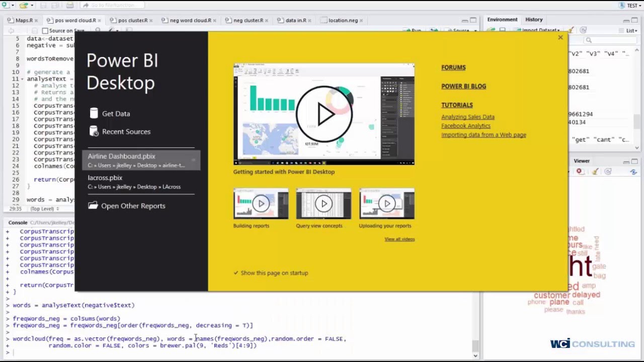Maximize the source editor pane
Screen dimensions: 644x362
[x=473, y=21]
